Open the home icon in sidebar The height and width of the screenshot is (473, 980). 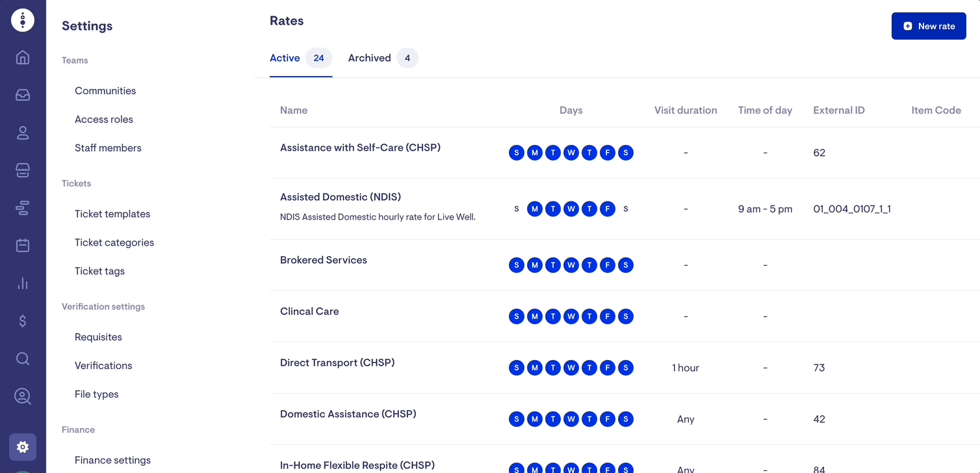pyautogui.click(x=23, y=57)
